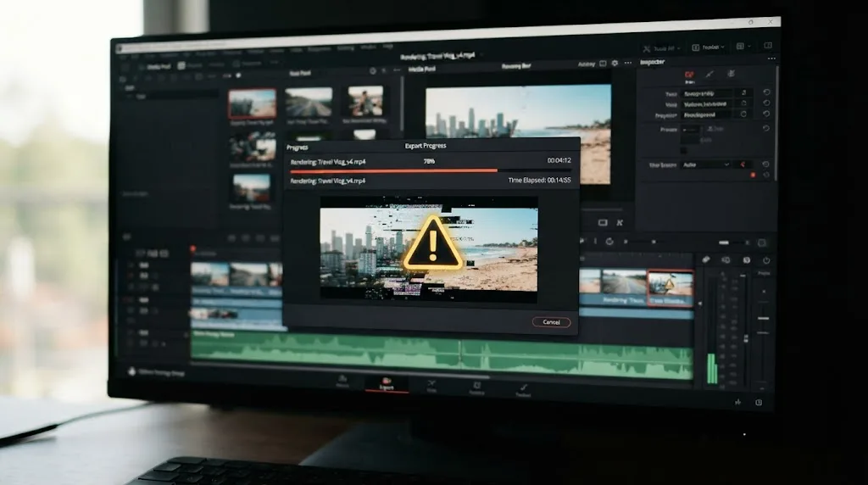Select the person clip thumbnail in the media pool
Screen dimensions: 868x485
coord(365,100)
